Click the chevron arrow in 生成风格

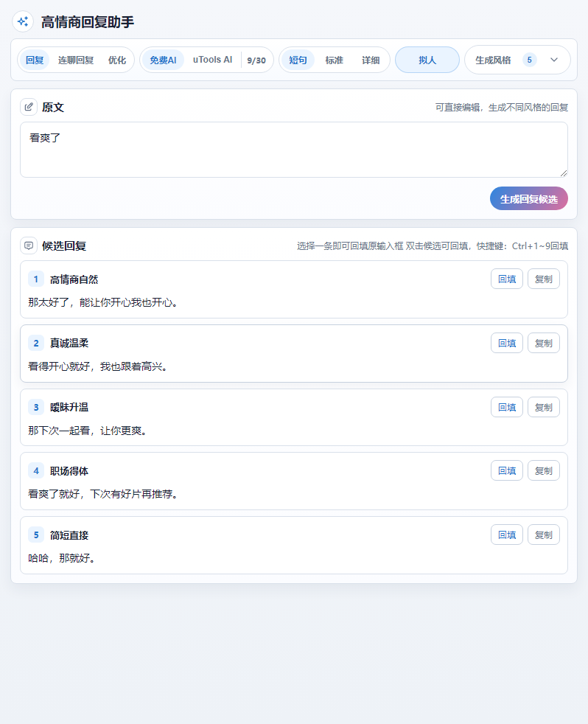pyautogui.click(x=554, y=60)
